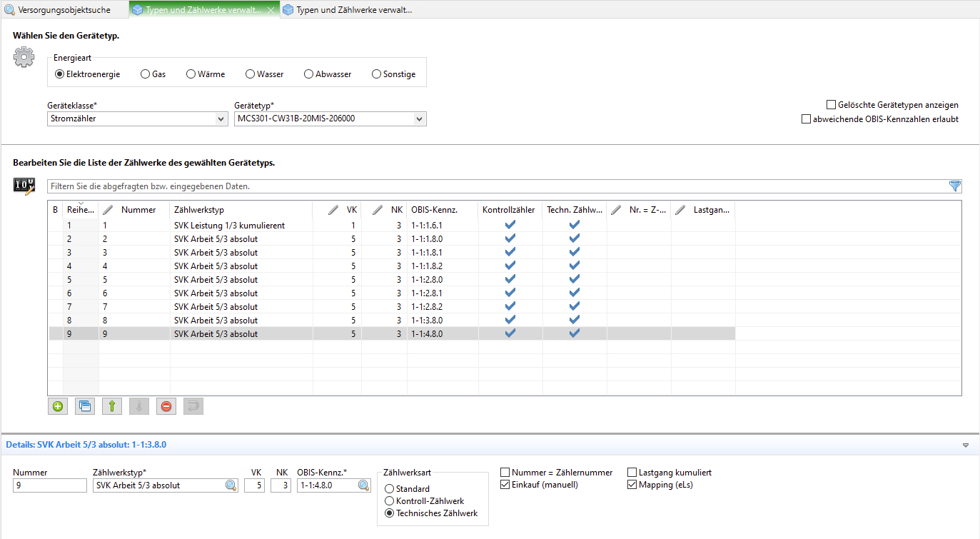The height and width of the screenshot is (539, 980).
Task: Open OBIS-Kennz. lookup magnifier icon
Action: 363,485
